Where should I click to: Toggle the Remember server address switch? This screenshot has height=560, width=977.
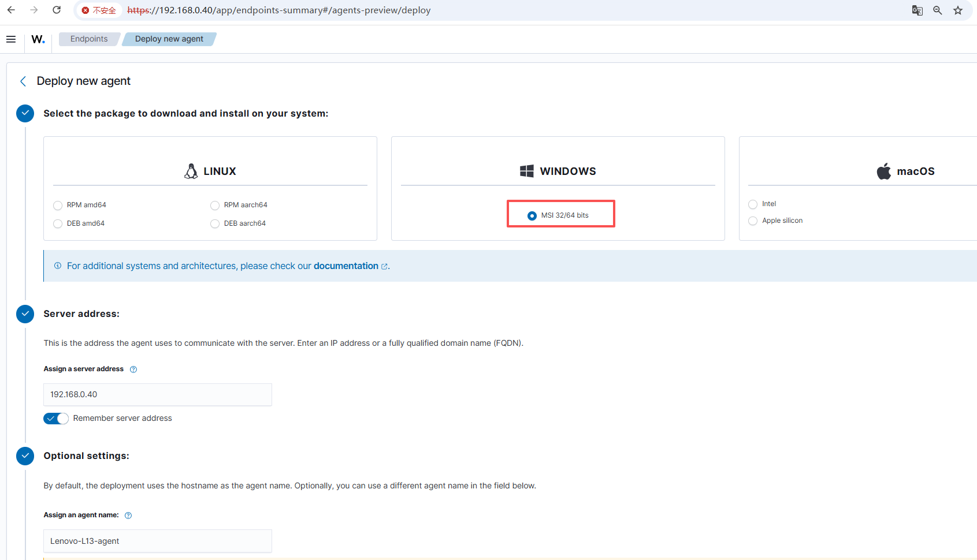tap(56, 419)
